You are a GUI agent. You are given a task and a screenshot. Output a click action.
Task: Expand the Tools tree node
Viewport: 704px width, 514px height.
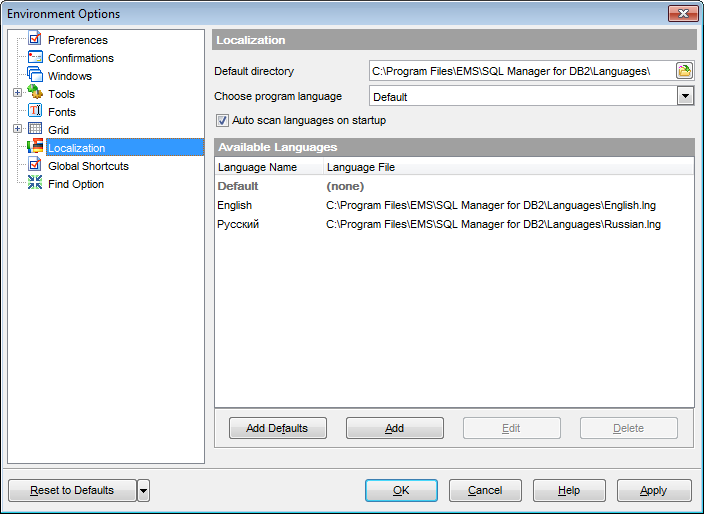pyautogui.click(x=17, y=94)
